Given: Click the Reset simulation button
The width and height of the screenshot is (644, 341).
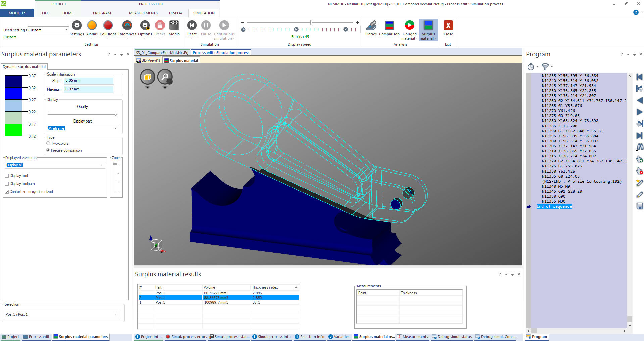Looking at the screenshot, I should [192, 26].
